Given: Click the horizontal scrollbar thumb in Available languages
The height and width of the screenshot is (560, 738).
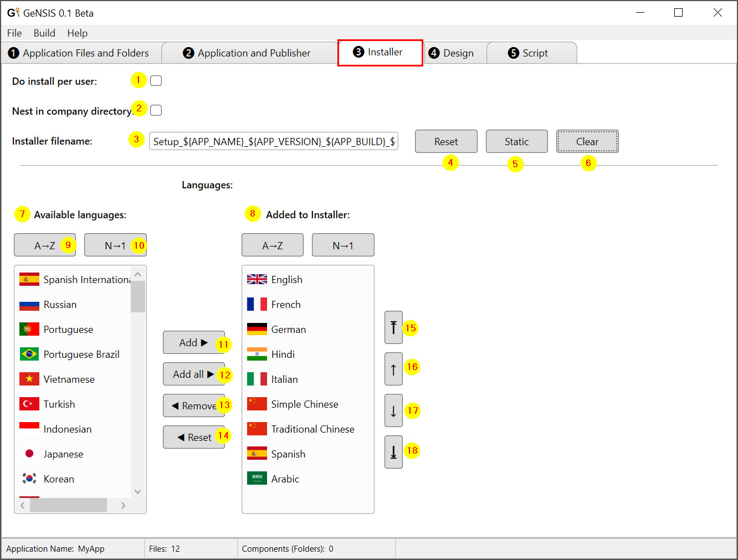Looking at the screenshot, I should (x=68, y=505).
